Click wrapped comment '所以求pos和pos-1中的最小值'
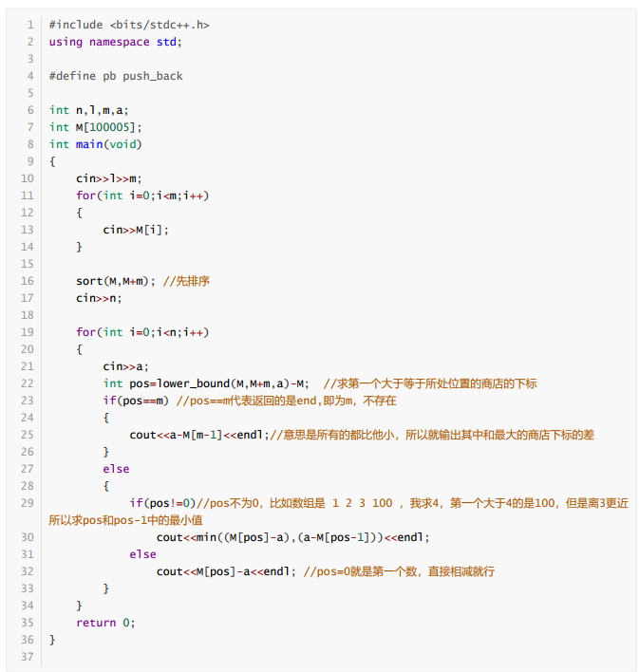 point(125,520)
